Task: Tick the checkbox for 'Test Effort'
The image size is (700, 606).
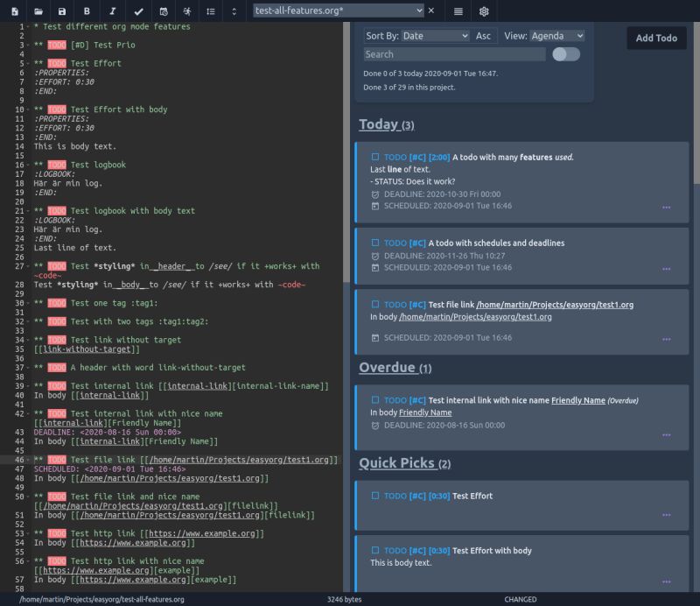Action: point(375,496)
